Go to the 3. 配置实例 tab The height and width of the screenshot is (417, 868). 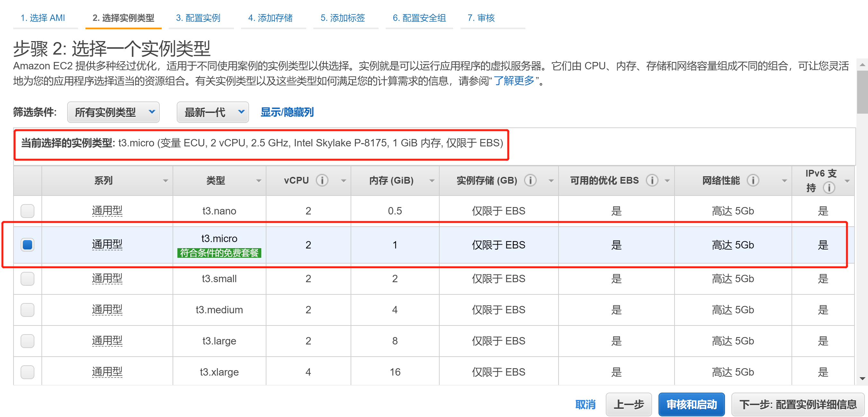coord(198,18)
